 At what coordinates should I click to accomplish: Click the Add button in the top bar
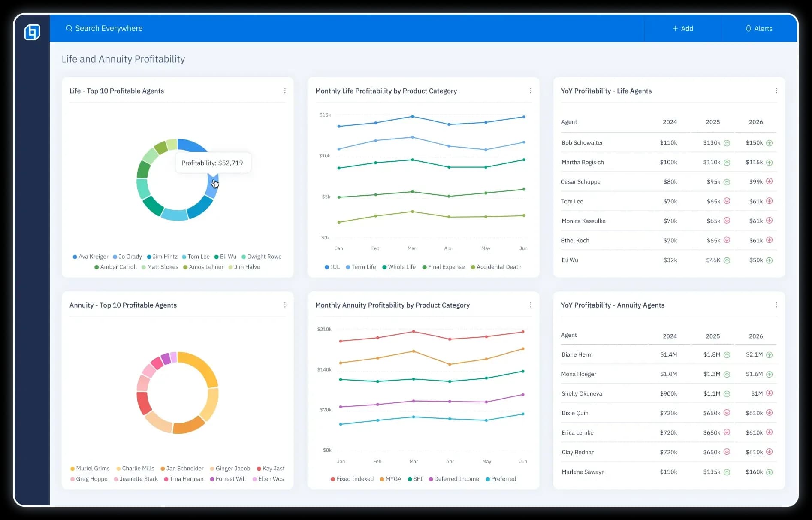pos(682,28)
